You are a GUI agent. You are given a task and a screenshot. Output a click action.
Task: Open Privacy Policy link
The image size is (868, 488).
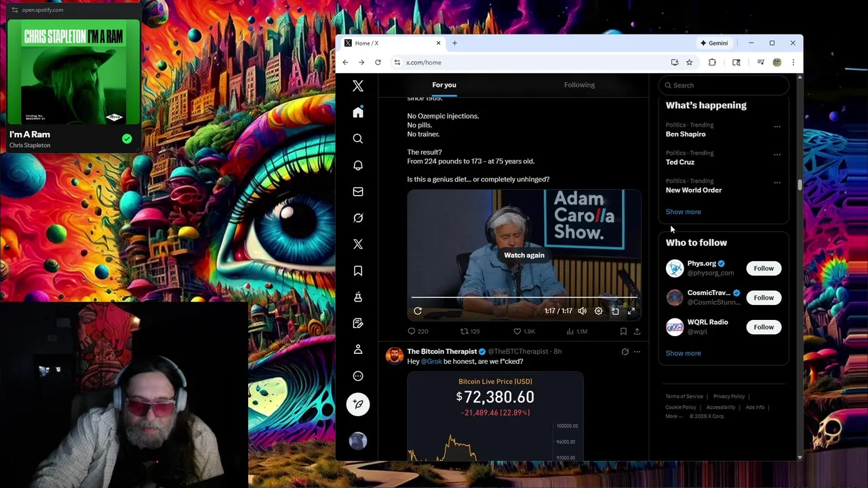[x=729, y=396]
